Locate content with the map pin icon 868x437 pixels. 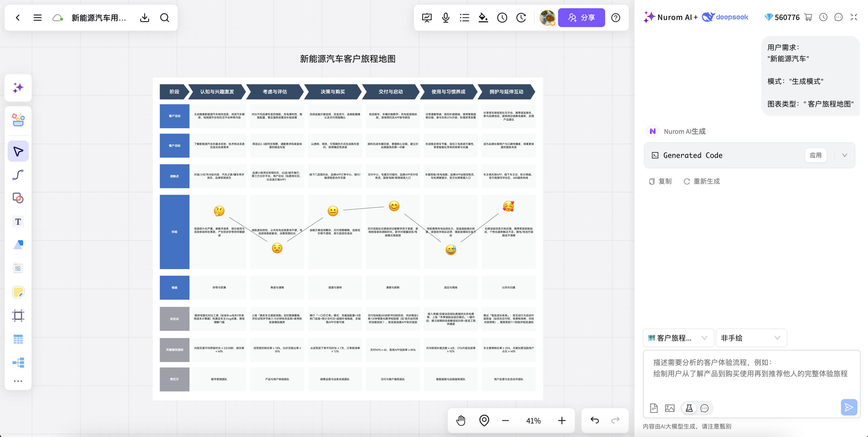tap(484, 420)
